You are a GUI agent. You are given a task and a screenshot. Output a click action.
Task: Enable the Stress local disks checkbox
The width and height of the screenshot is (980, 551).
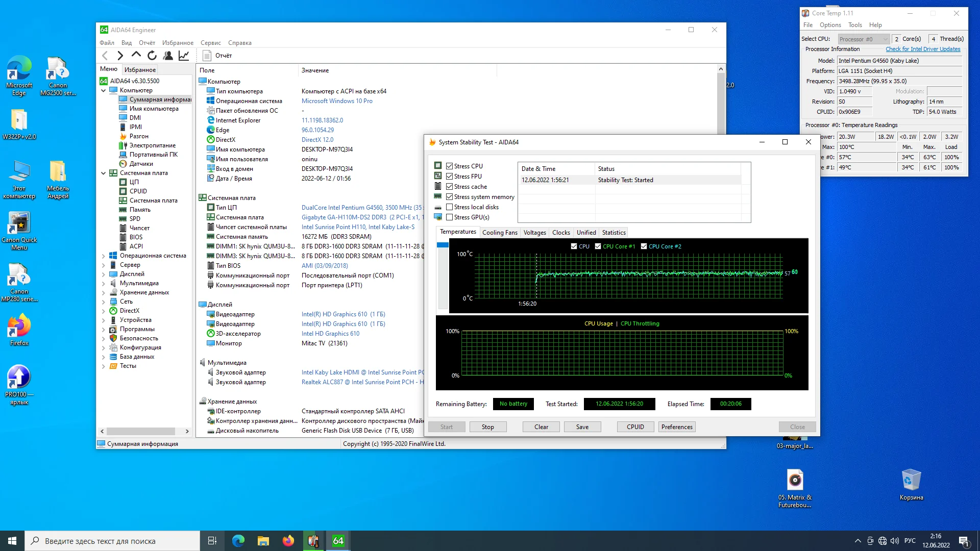[449, 207]
